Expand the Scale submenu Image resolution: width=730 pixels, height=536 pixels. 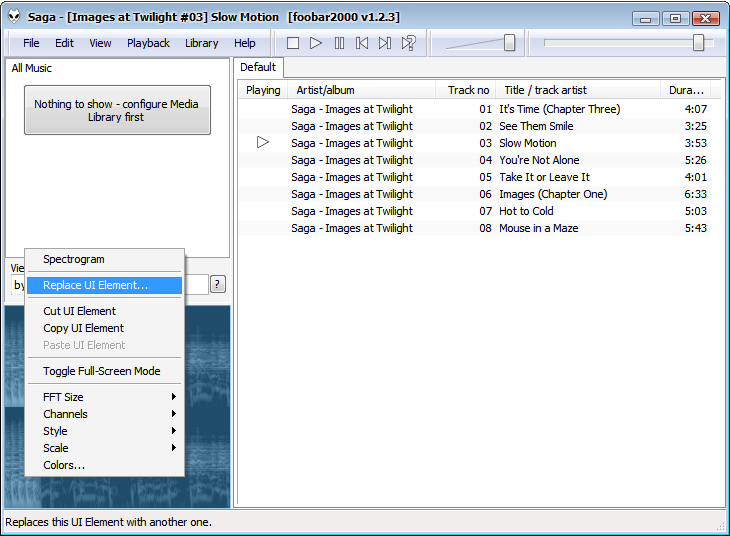coord(104,448)
